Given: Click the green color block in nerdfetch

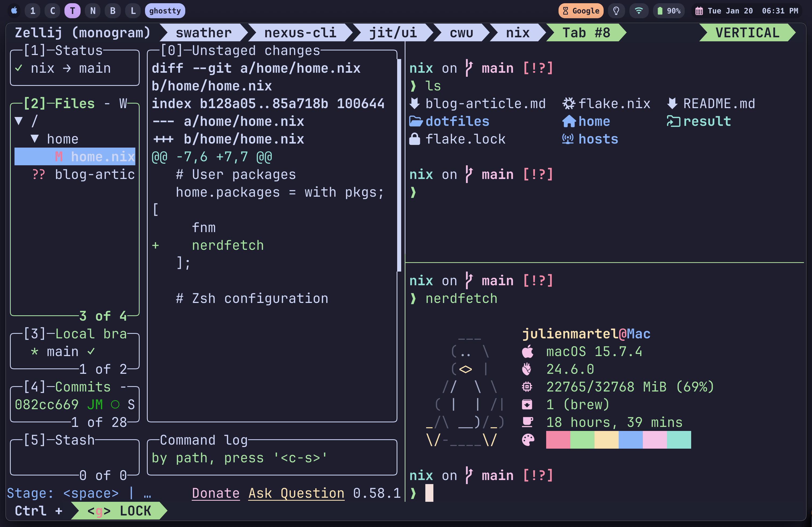Looking at the screenshot, I should [582, 440].
